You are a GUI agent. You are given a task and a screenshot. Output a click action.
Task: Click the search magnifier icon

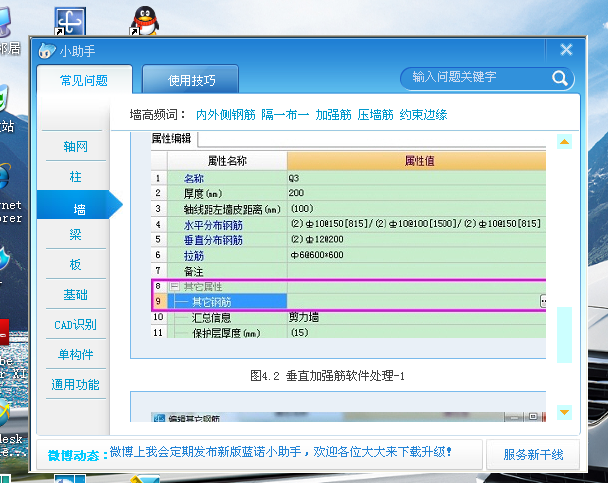[x=560, y=79]
